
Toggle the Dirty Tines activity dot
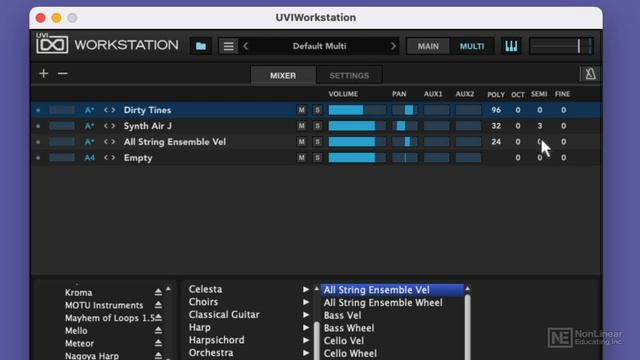(38, 110)
